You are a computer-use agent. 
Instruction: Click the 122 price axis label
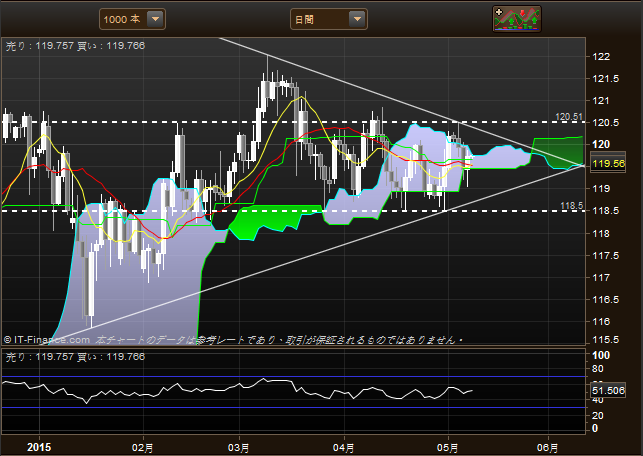click(x=601, y=57)
